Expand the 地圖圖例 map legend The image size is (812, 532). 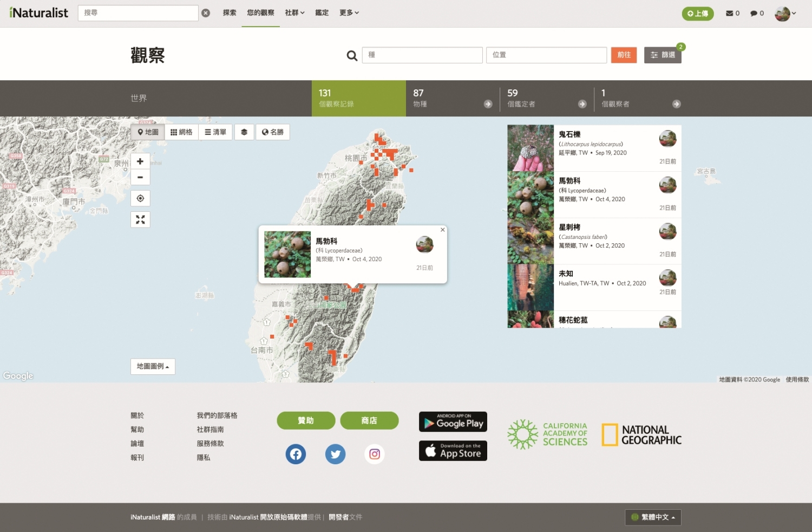tap(152, 366)
